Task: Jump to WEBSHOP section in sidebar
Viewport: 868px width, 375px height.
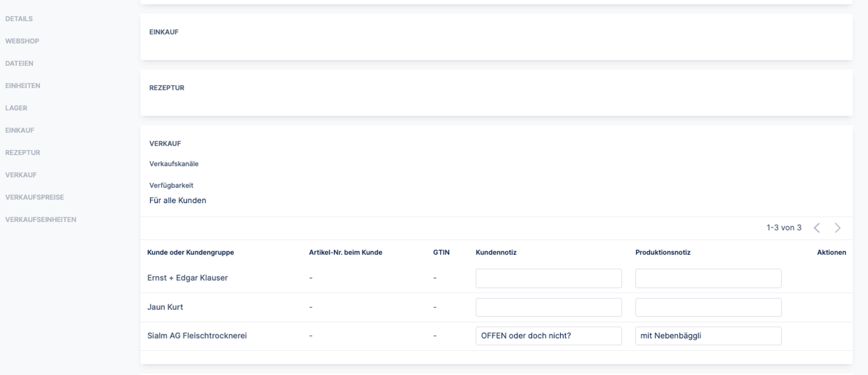Action: coord(22,41)
